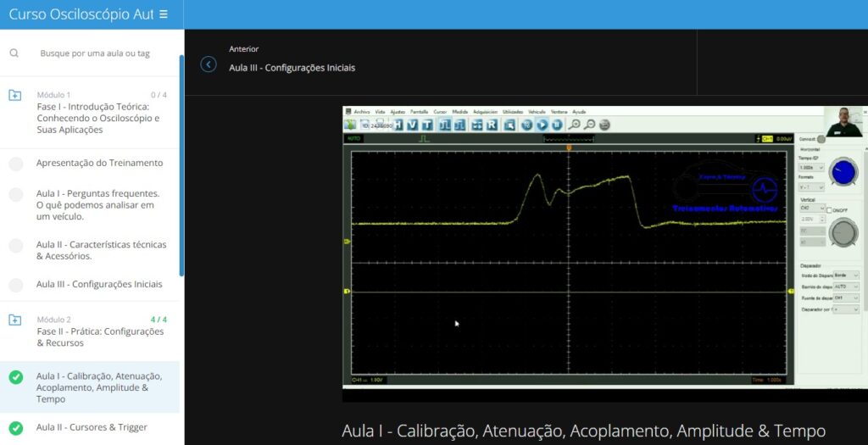
Task: Mark Apresentação do Treinamento lesson as complete
Action: 15,164
